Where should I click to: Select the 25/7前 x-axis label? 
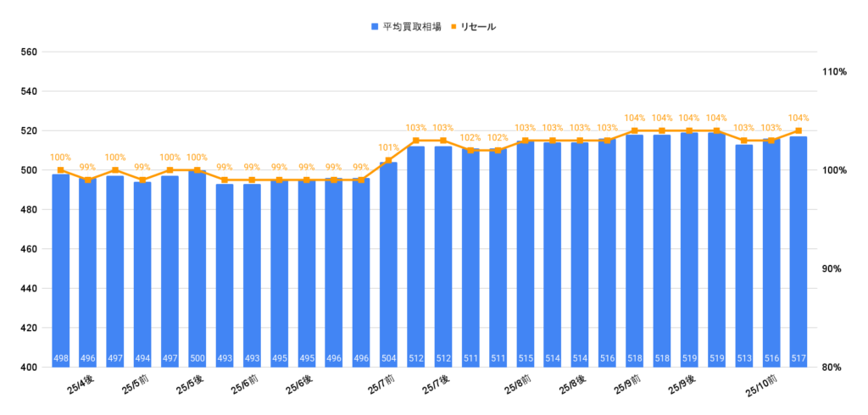tap(381, 385)
